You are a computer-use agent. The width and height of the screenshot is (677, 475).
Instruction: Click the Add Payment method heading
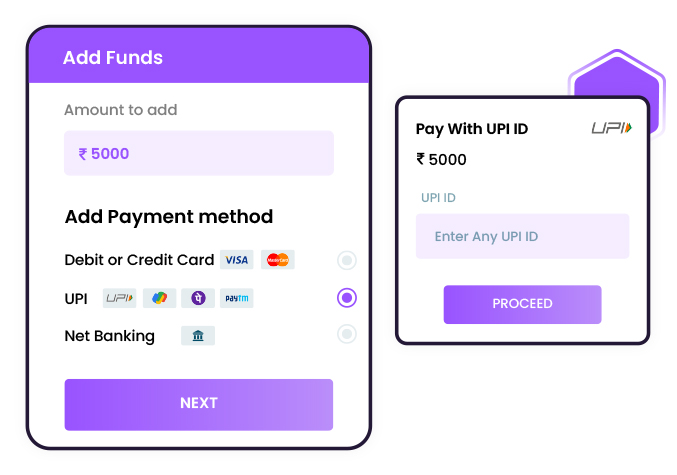pyautogui.click(x=168, y=217)
